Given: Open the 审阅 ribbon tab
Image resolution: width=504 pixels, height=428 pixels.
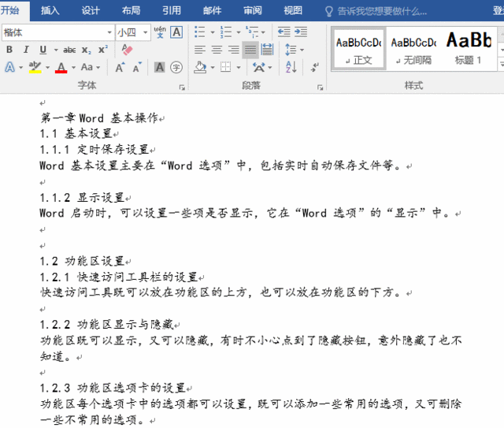Looking at the screenshot, I should (x=252, y=10).
